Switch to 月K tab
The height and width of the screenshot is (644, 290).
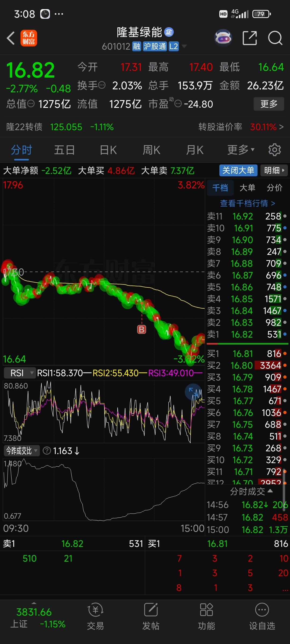click(195, 150)
